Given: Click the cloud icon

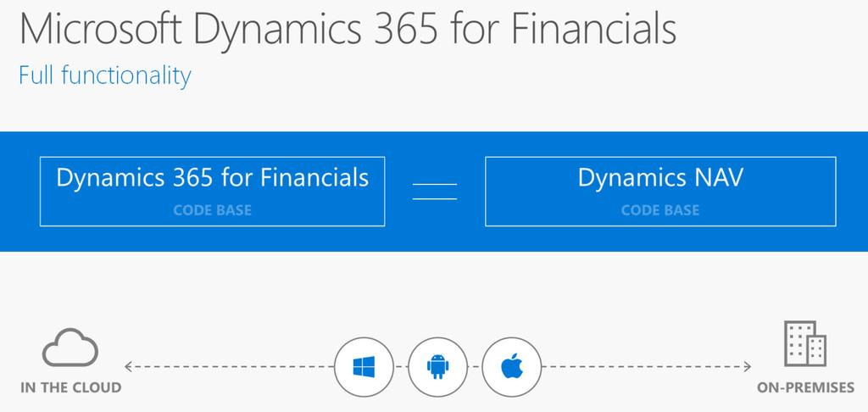Looking at the screenshot, I should [x=70, y=348].
